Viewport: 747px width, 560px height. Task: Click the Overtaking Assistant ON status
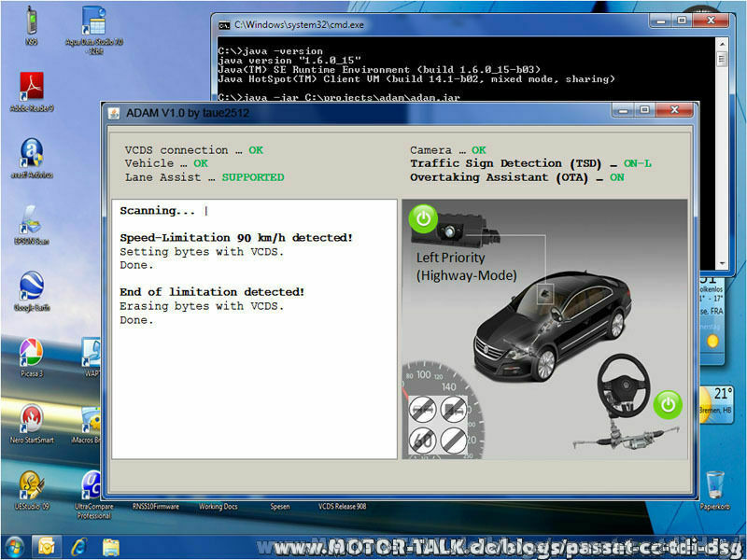point(616,177)
